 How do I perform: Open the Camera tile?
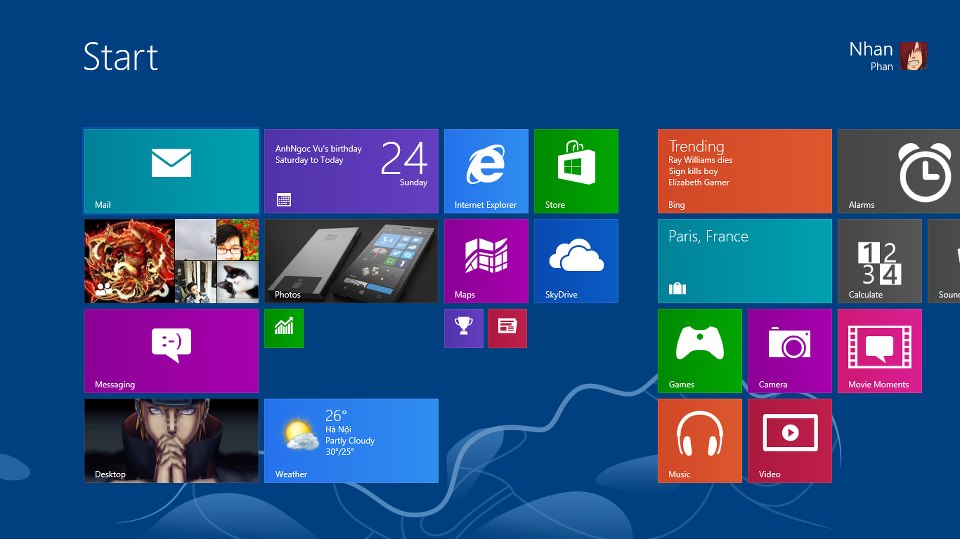click(x=790, y=351)
